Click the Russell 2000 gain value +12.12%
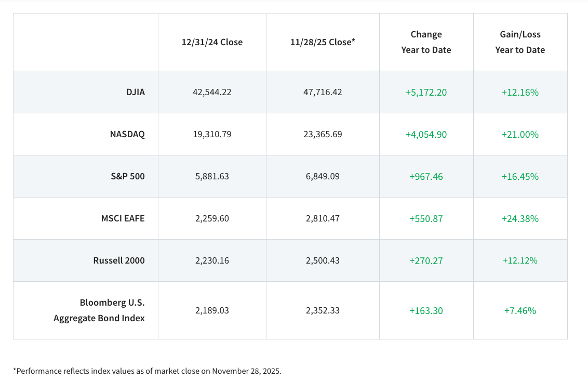This screenshot has height=380, width=588. coord(520,260)
